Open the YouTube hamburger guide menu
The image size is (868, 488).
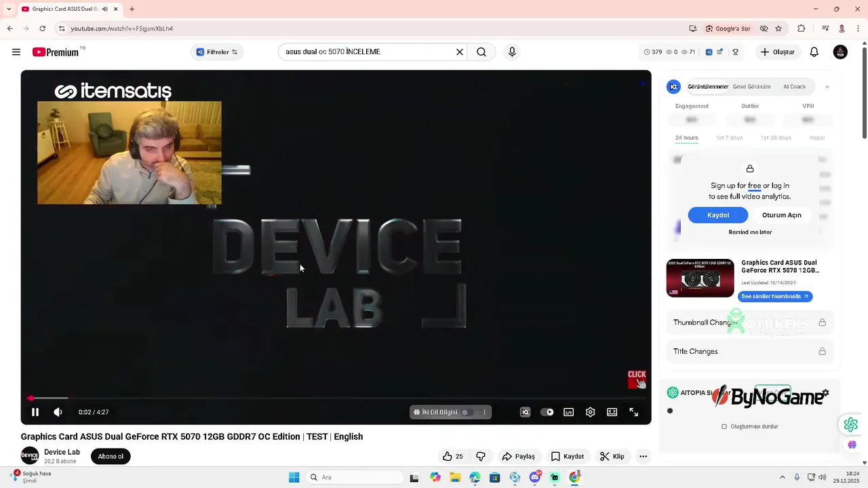coord(16,52)
